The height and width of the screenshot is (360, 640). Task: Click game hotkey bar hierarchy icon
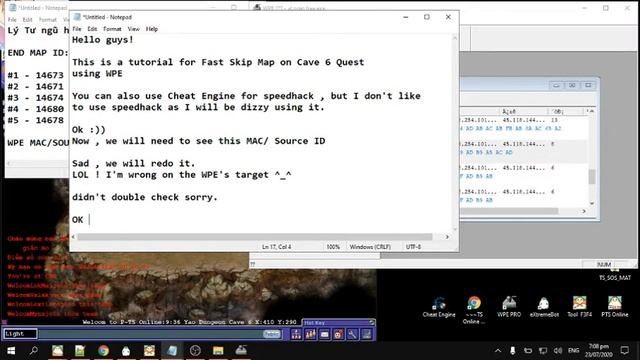[x=296, y=334]
